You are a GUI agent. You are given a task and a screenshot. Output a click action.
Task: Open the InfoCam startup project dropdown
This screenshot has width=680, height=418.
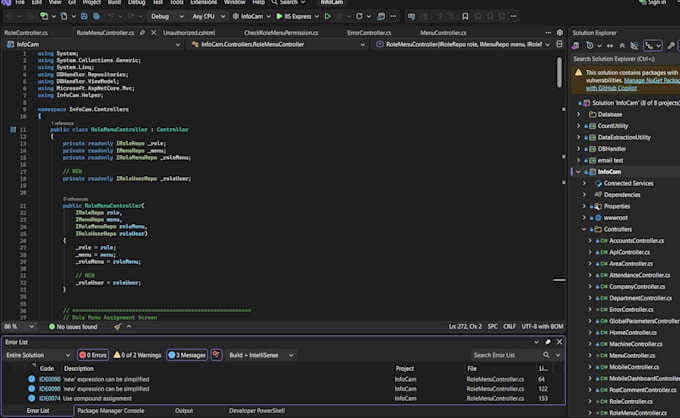pos(252,16)
